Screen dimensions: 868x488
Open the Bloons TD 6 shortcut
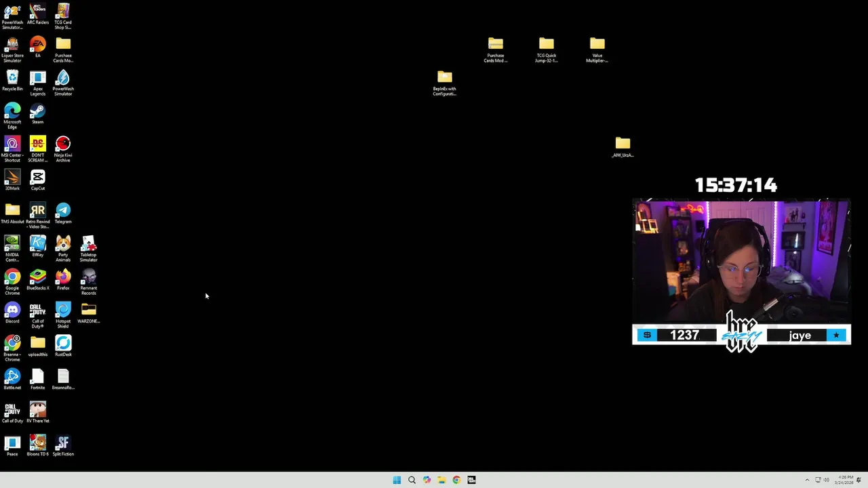click(37, 445)
